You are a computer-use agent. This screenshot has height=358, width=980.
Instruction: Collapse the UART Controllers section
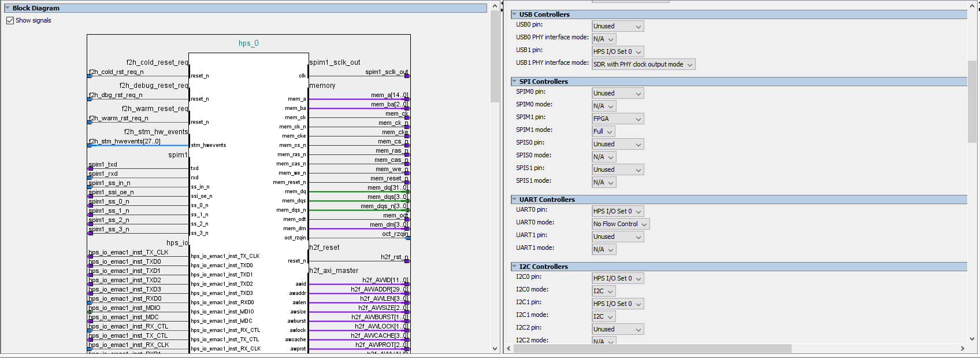[514, 200]
